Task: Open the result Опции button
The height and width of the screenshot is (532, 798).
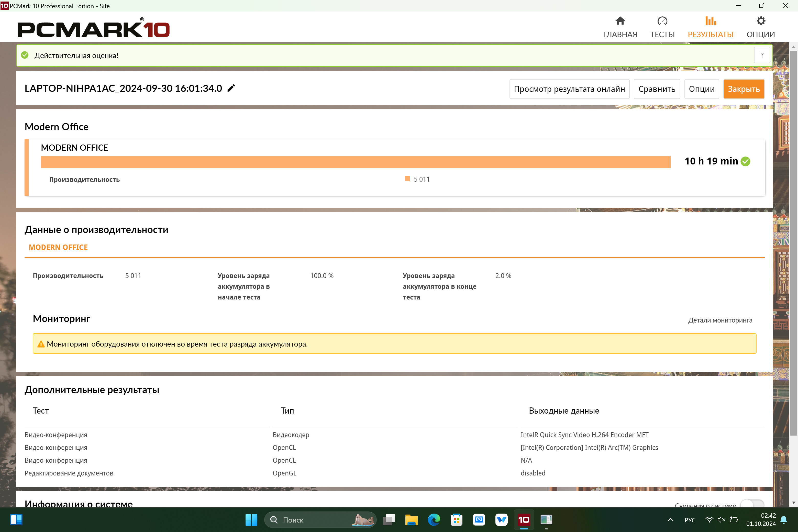Action: click(701, 89)
